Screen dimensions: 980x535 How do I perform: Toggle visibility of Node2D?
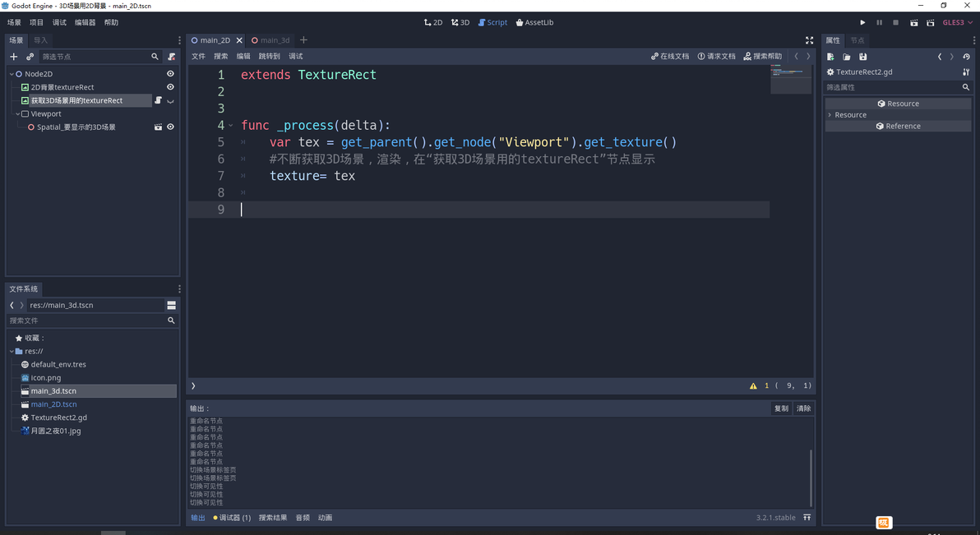(x=170, y=74)
